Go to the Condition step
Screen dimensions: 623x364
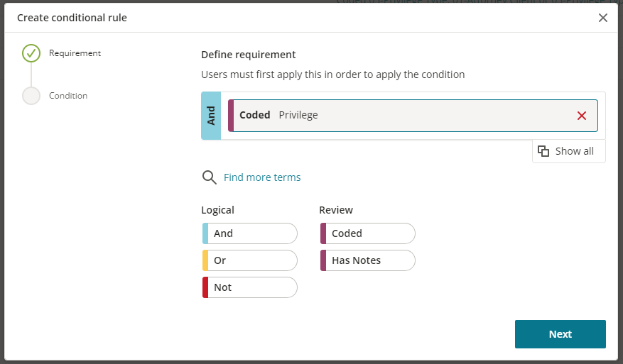tap(68, 96)
